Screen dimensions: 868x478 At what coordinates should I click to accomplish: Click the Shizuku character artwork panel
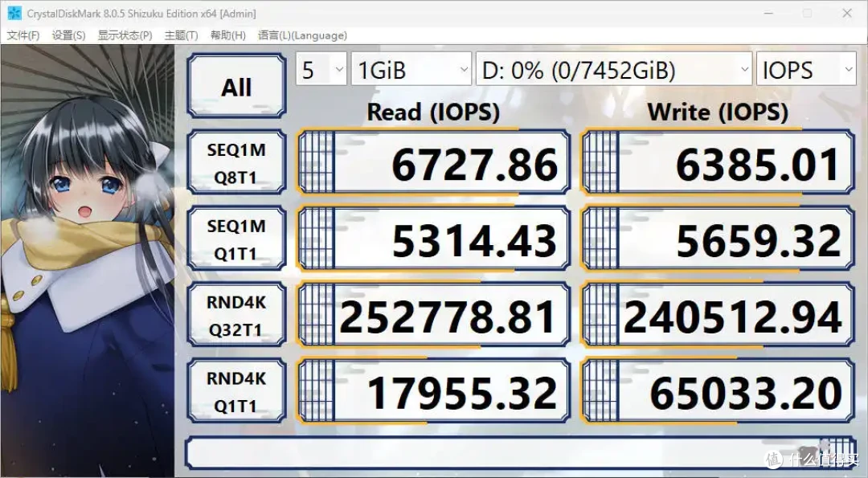pos(88,260)
